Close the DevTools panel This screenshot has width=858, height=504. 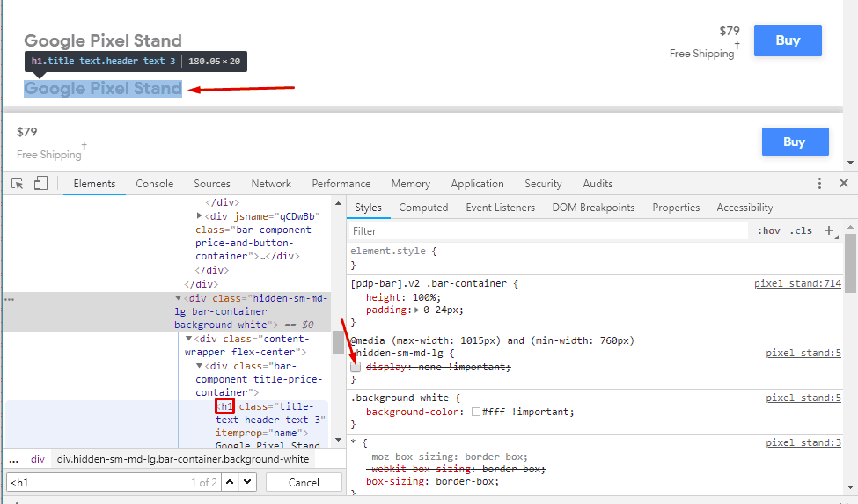[x=844, y=184]
